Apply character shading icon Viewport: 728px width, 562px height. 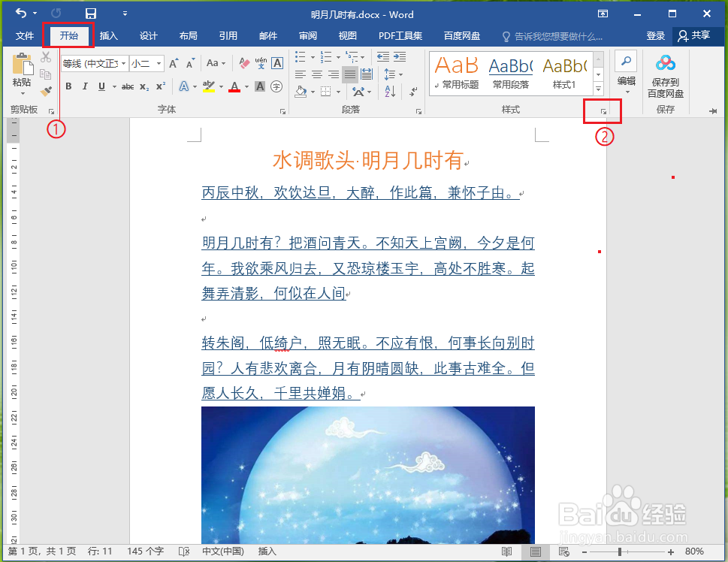coord(260,86)
